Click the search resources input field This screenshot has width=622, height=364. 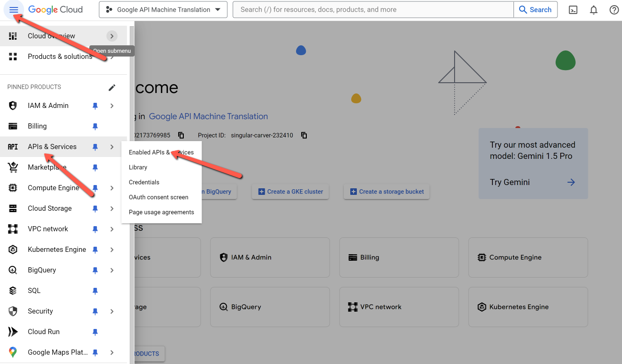[x=373, y=10]
